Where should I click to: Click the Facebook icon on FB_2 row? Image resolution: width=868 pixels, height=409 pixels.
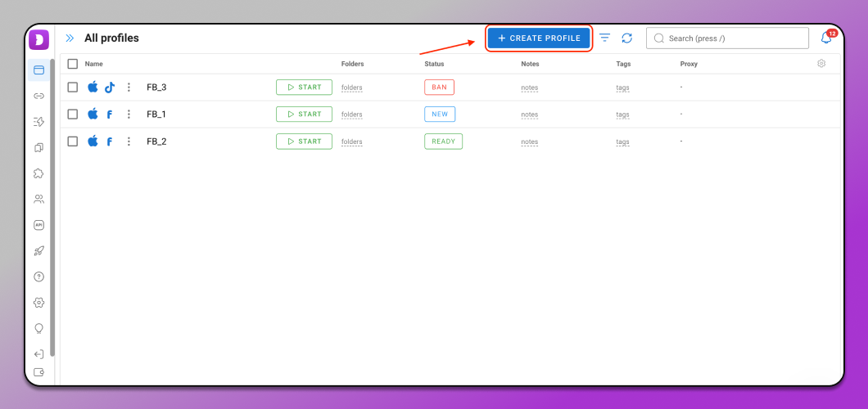click(110, 142)
